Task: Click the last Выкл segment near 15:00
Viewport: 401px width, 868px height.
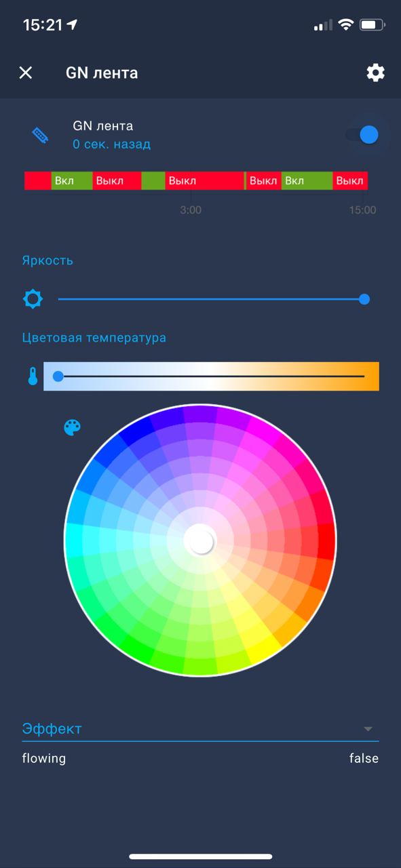Action: pos(350,180)
